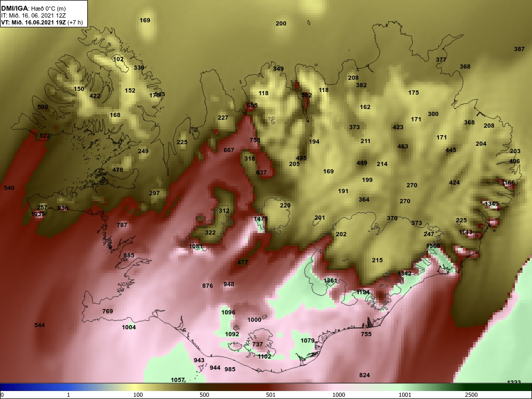The image size is (532, 399).
Task: Click the map value '478'
Action: tap(118, 170)
